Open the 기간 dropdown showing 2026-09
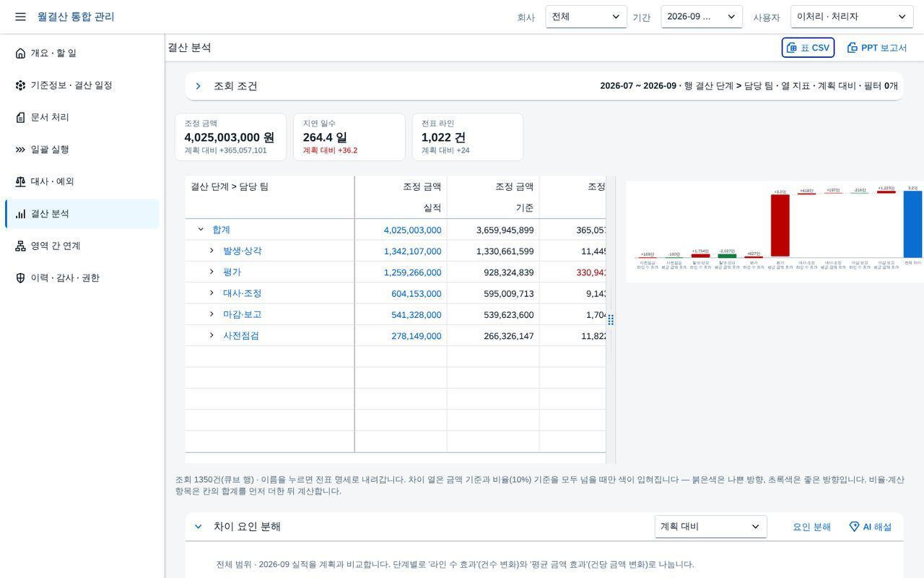The width and height of the screenshot is (924, 578). (x=702, y=17)
